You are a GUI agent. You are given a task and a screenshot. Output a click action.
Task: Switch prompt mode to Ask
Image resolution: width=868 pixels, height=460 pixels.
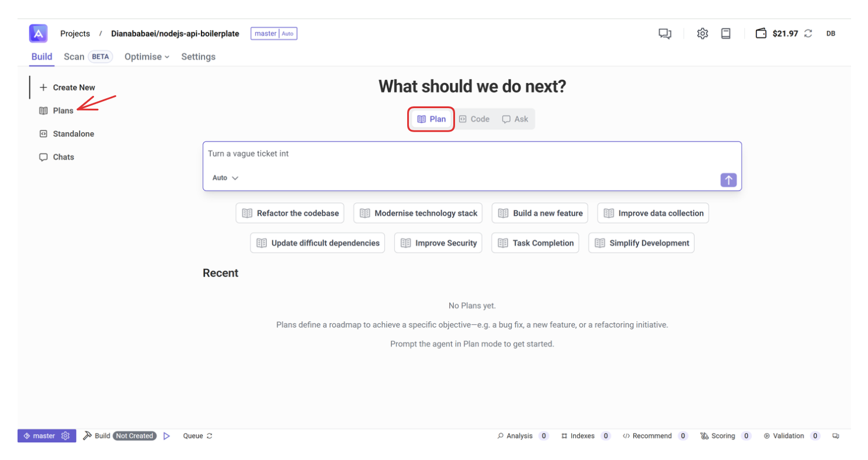click(515, 119)
